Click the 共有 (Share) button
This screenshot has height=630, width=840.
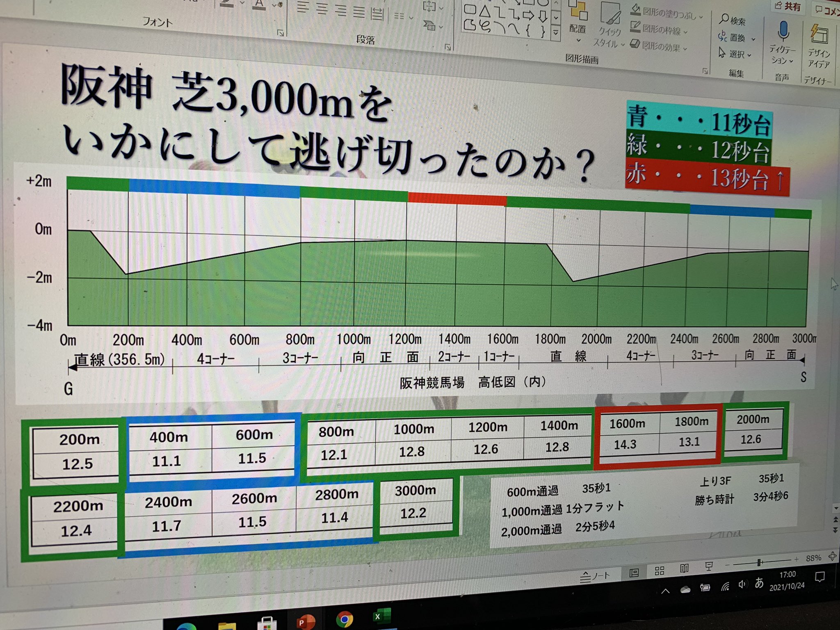pyautogui.click(x=787, y=7)
